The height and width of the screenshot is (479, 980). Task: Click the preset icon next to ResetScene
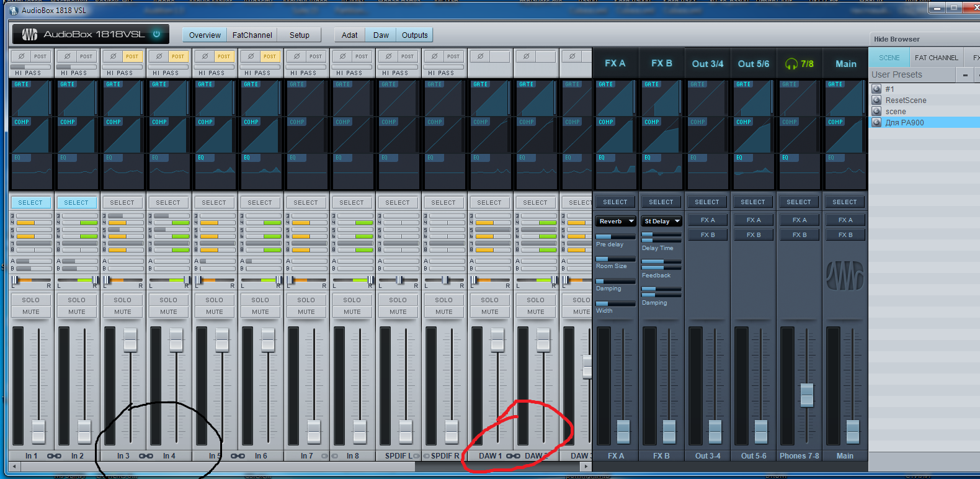[876, 100]
